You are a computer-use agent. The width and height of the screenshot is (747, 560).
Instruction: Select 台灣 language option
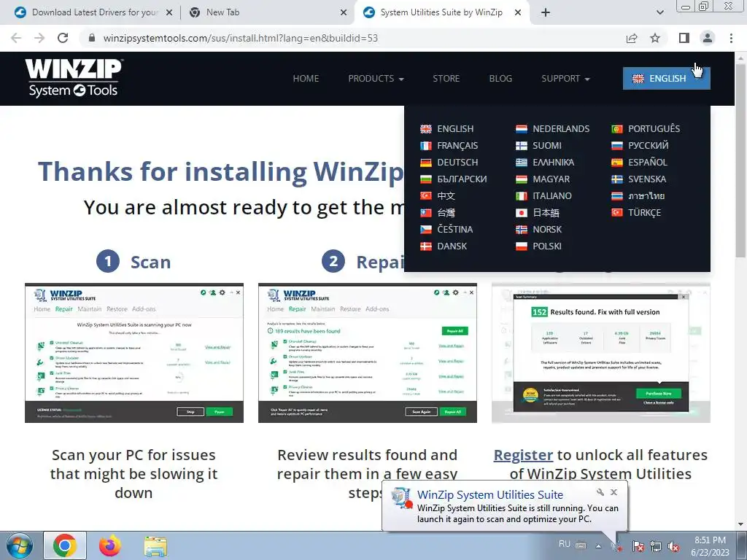(438, 212)
